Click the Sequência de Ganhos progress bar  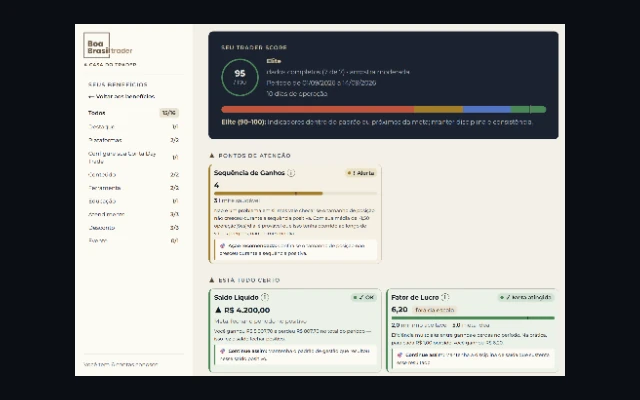296,193
